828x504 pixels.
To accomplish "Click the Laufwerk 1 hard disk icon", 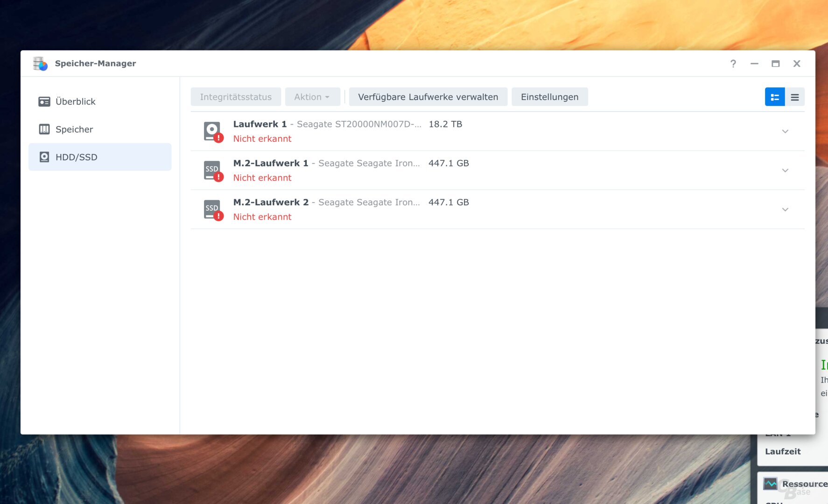I will tap(213, 131).
